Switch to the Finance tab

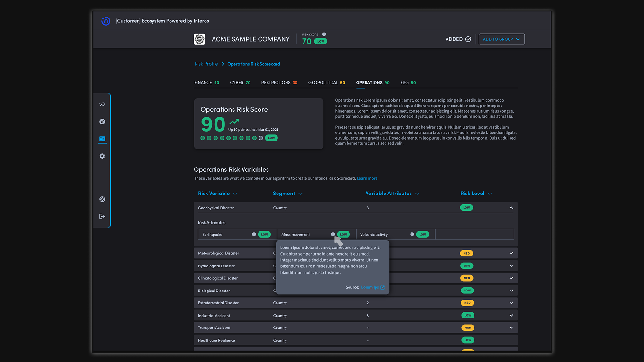(x=206, y=83)
